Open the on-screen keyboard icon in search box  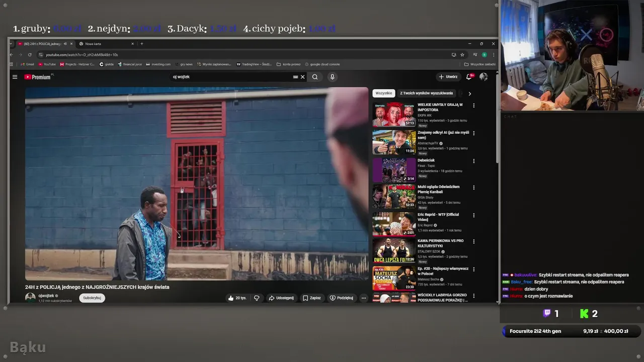tap(295, 77)
